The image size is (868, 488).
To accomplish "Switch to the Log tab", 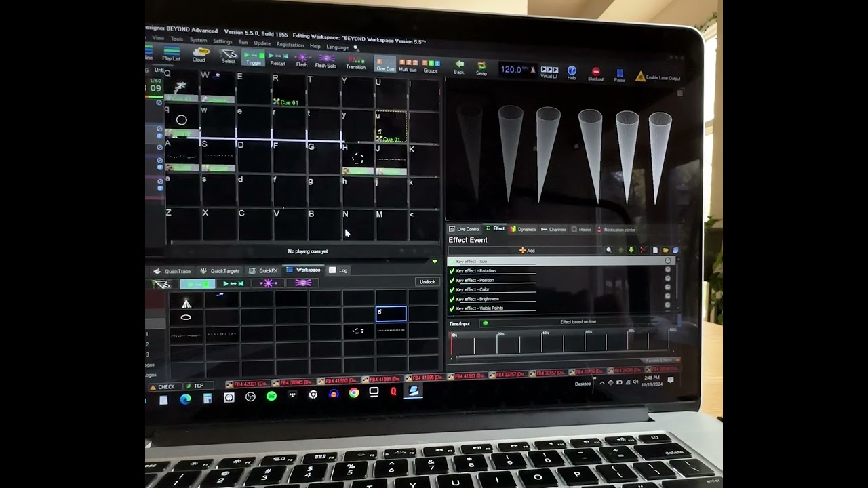I will pos(338,270).
